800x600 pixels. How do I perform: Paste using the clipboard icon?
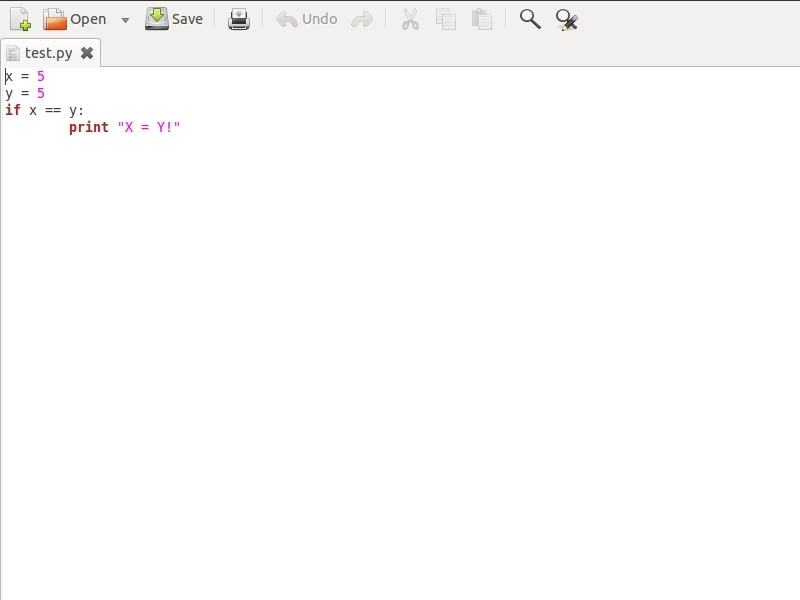482,19
